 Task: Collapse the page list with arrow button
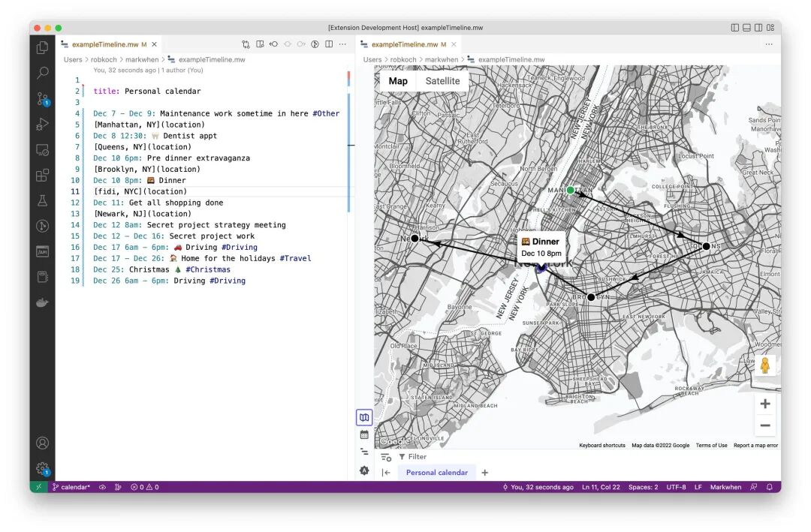pyautogui.click(x=386, y=473)
